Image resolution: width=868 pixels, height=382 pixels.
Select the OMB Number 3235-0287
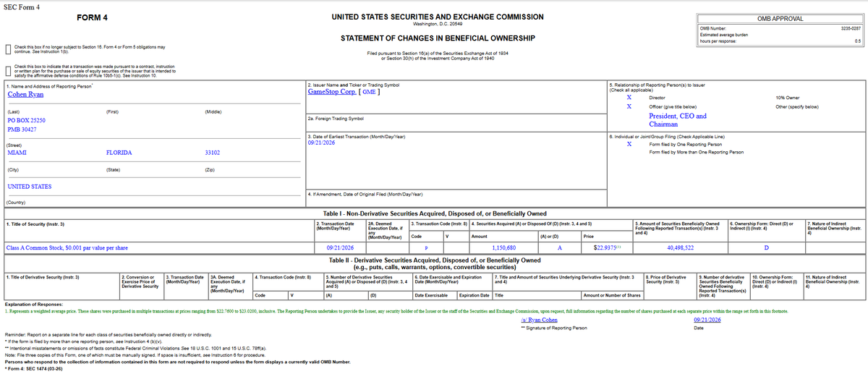[x=851, y=27]
